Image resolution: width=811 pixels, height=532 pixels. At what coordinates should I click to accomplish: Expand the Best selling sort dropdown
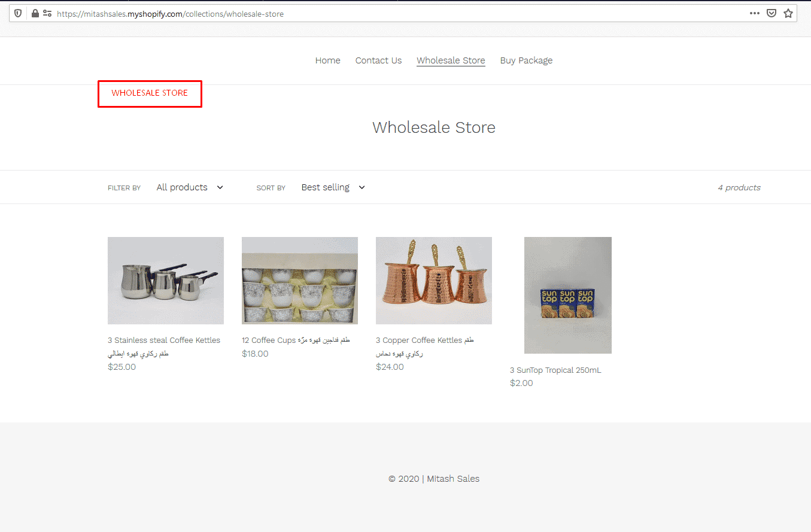[x=333, y=187]
